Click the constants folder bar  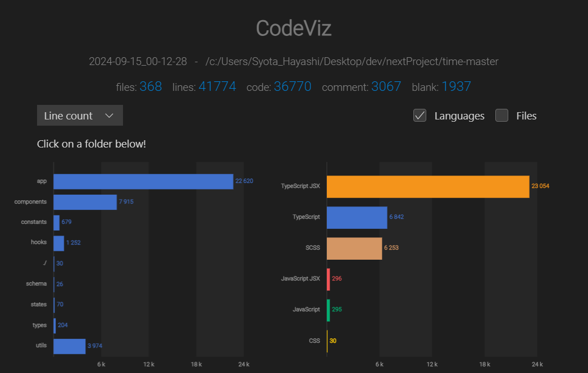pos(56,222)
